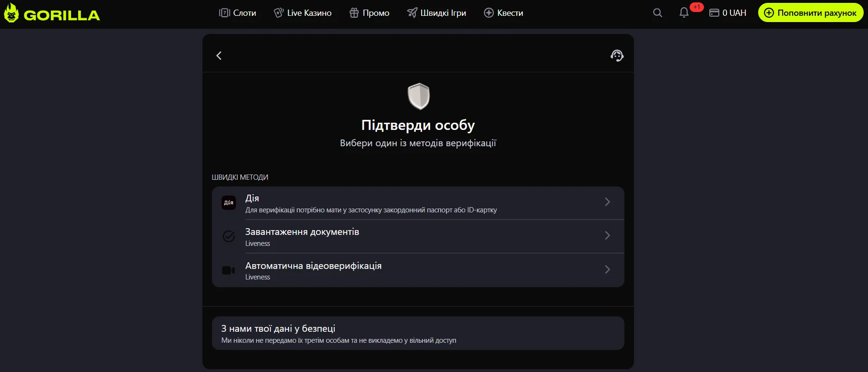Click the ШВИДКІ МЕТОДИ section label

tap(240, 177)
